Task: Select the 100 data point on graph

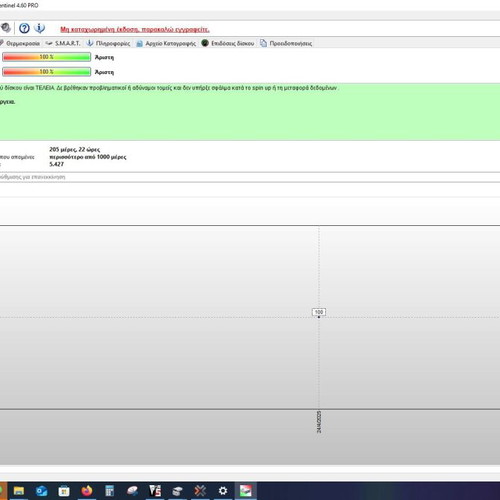Action: [x=319, y=312]
